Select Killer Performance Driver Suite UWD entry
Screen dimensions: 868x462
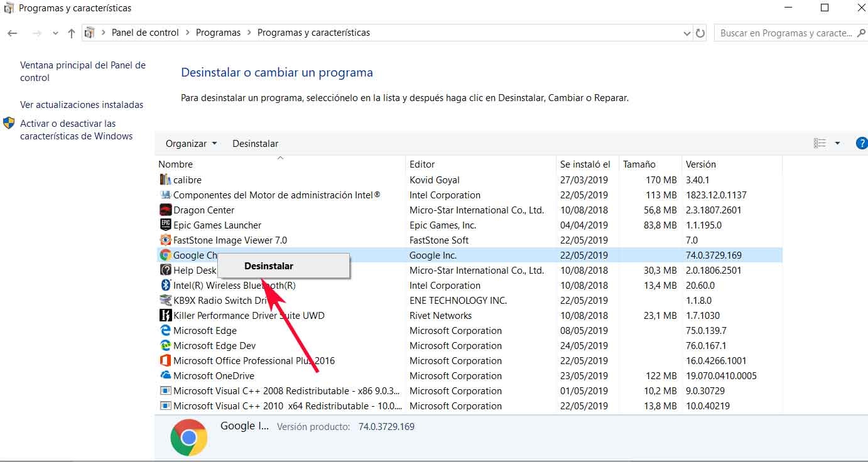click(x=249, y=316)
